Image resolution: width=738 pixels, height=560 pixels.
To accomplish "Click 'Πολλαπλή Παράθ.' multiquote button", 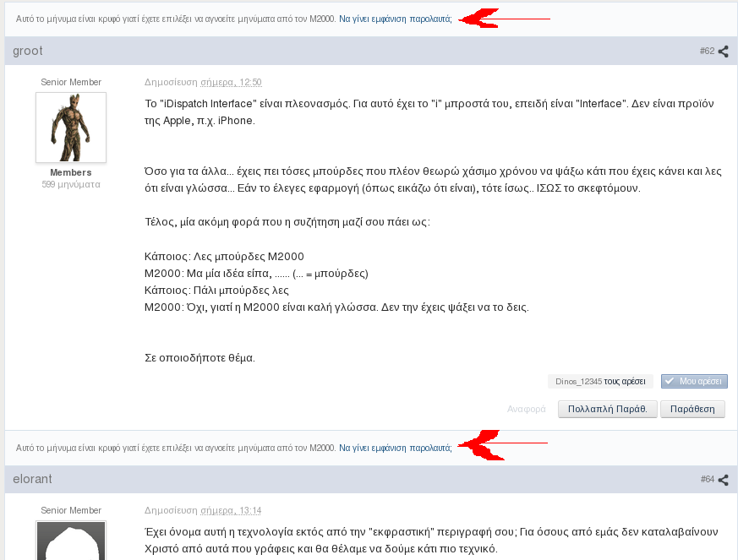I will point(607,409).
